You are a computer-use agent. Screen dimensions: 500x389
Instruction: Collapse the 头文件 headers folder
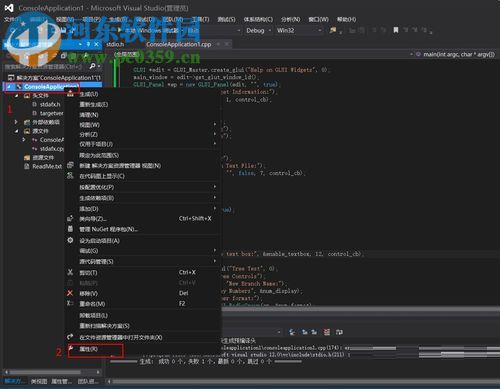[17, 96]
